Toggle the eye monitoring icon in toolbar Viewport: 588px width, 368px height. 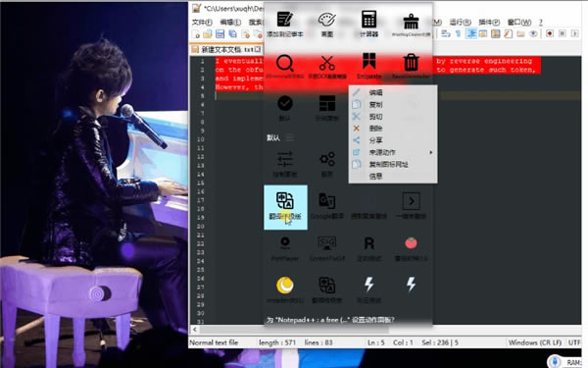point(533,33)
